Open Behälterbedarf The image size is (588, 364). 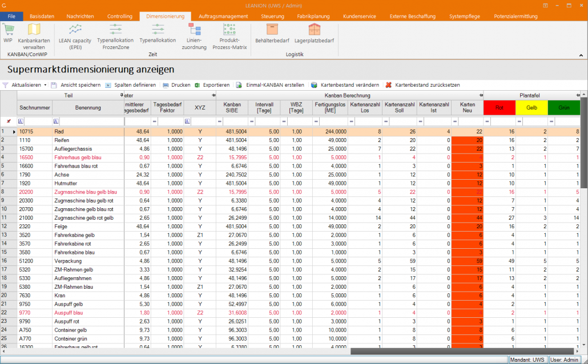tap(272, 33)
